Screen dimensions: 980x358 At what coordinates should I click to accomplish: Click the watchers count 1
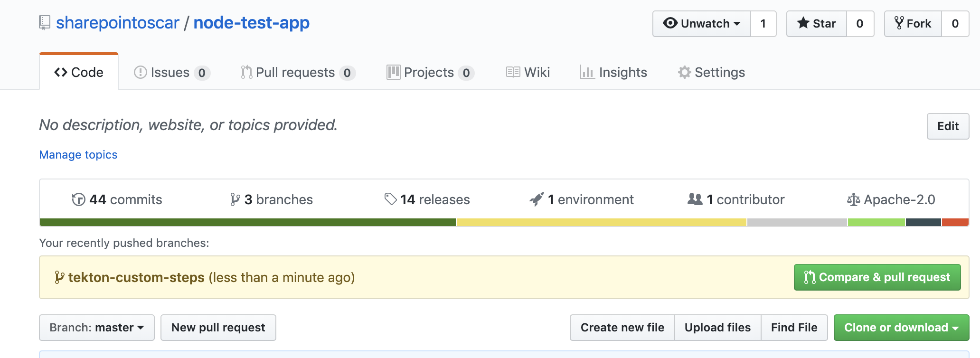763,24
